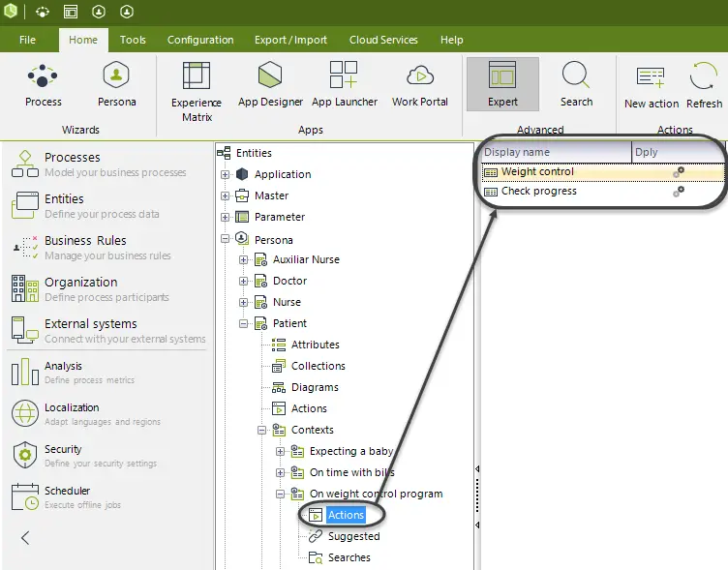Collapse the Persona node

click(226, 239)
